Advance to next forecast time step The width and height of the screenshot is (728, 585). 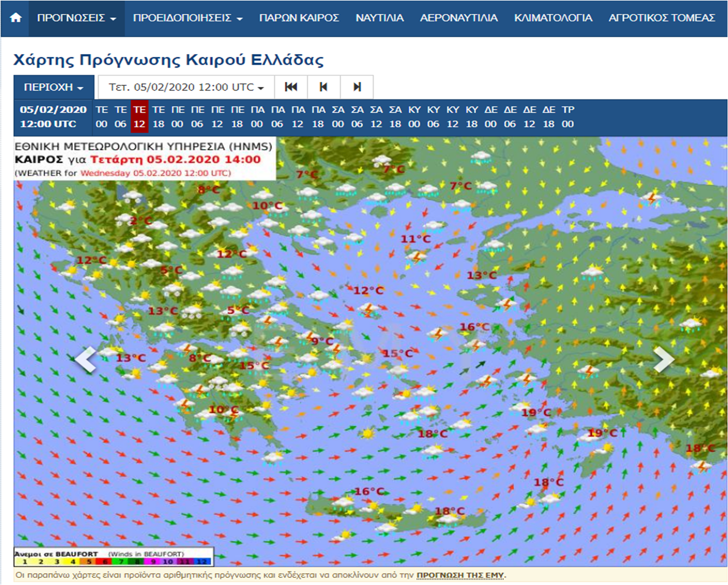pyautogui.click(x=356, y=87)
